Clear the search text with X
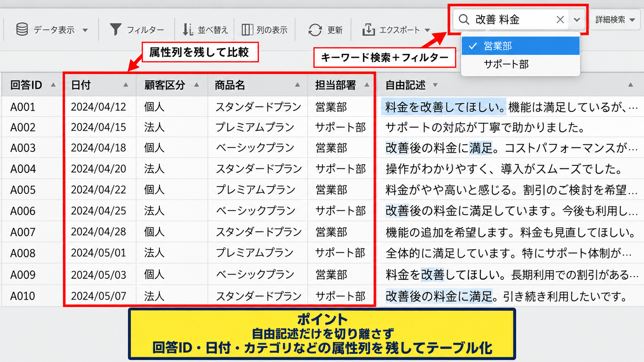644x362 pixels. coord(560,20)
